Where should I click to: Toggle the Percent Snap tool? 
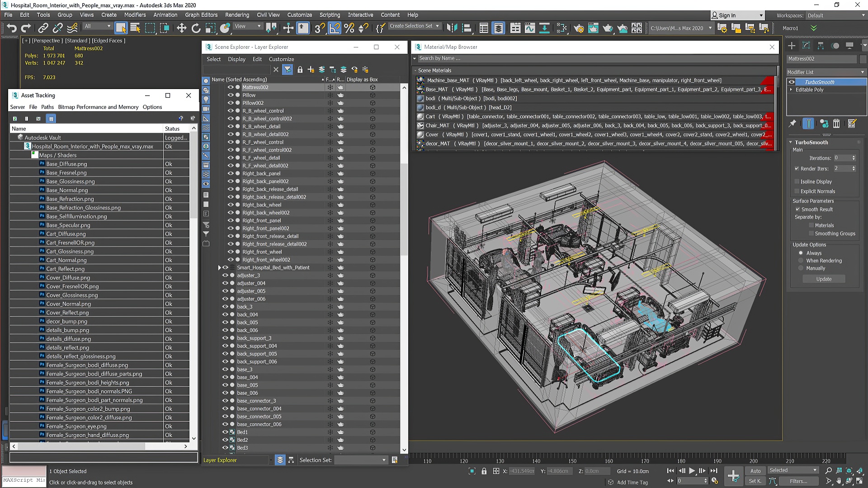coord(349,28)
